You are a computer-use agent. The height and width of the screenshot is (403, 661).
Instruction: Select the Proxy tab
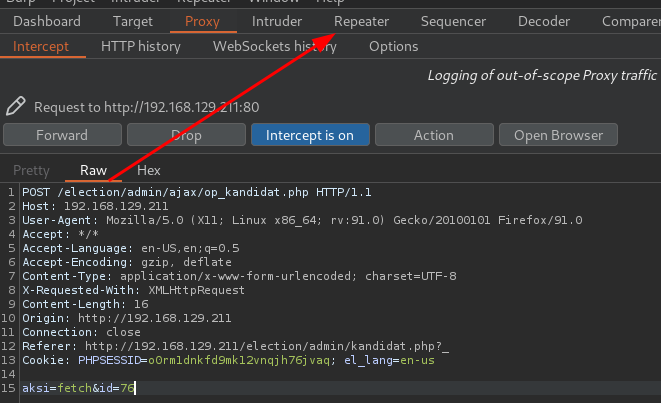[202, 21]
